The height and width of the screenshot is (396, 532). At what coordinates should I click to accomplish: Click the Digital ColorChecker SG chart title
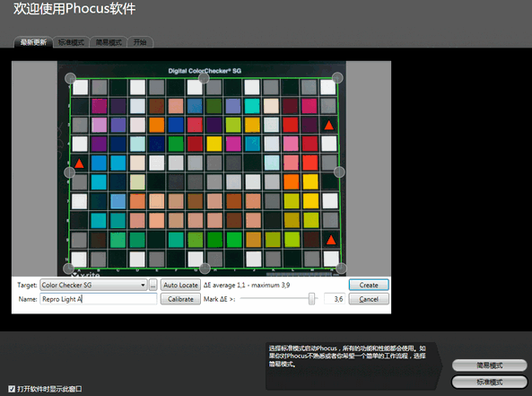(x=205, y=71)
